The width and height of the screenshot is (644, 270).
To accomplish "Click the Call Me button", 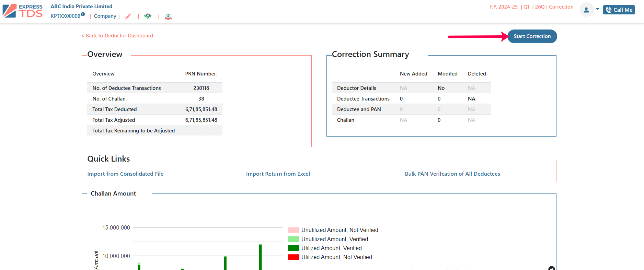I will tap(619, 10).
